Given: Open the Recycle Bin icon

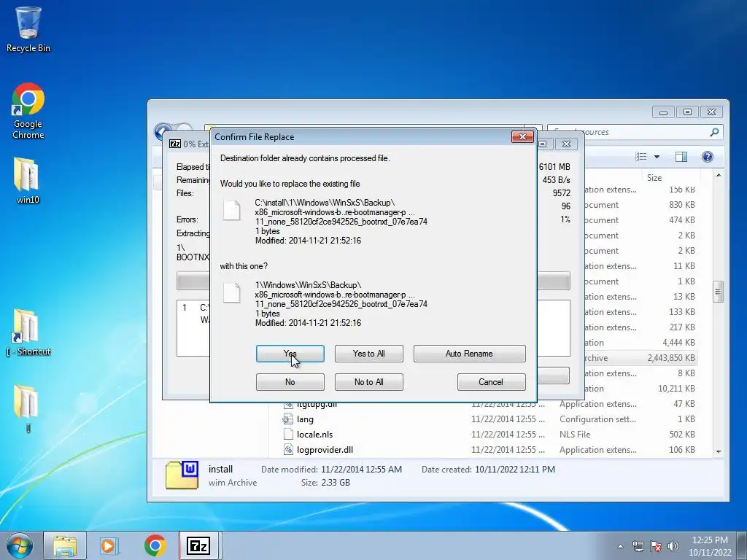Looking at the screenshot, I should click(28, 28).
